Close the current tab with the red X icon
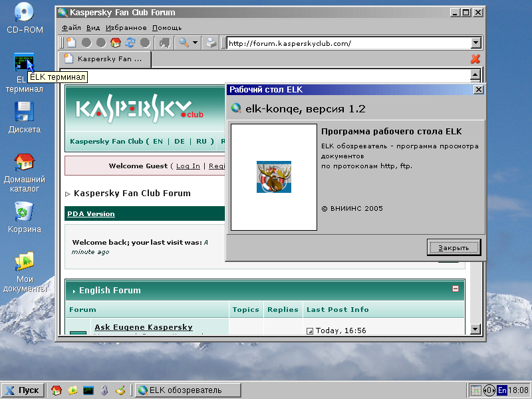 tap(475, 59)
